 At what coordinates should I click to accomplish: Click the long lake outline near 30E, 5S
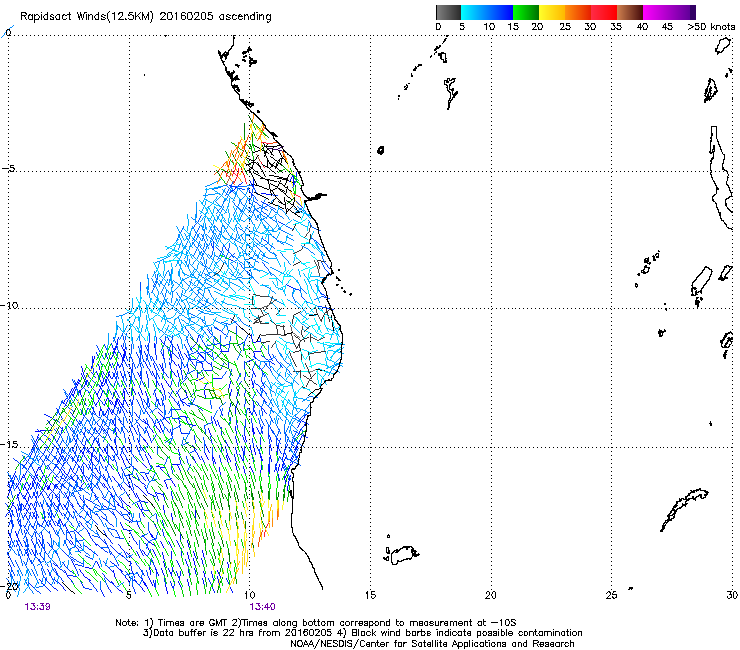(x=721, y=177)
